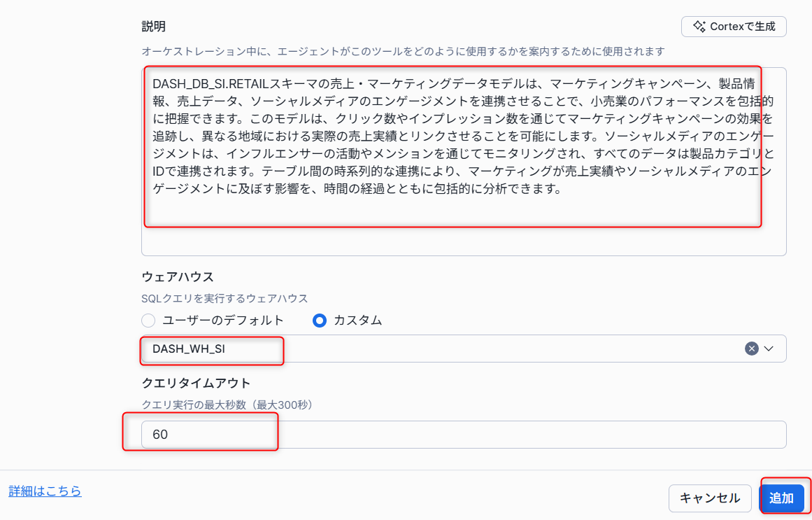Expand the warehouse dropdown chevron
This screenshot has height=520, width=812.
(769, 349)
